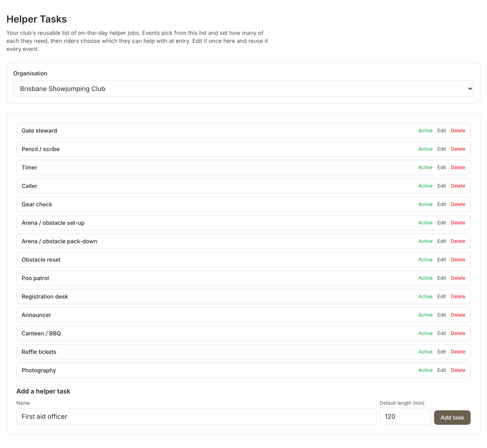Click the Name field containing First aid officer
This screenshot has width=487, height=448.
(196, 417)
